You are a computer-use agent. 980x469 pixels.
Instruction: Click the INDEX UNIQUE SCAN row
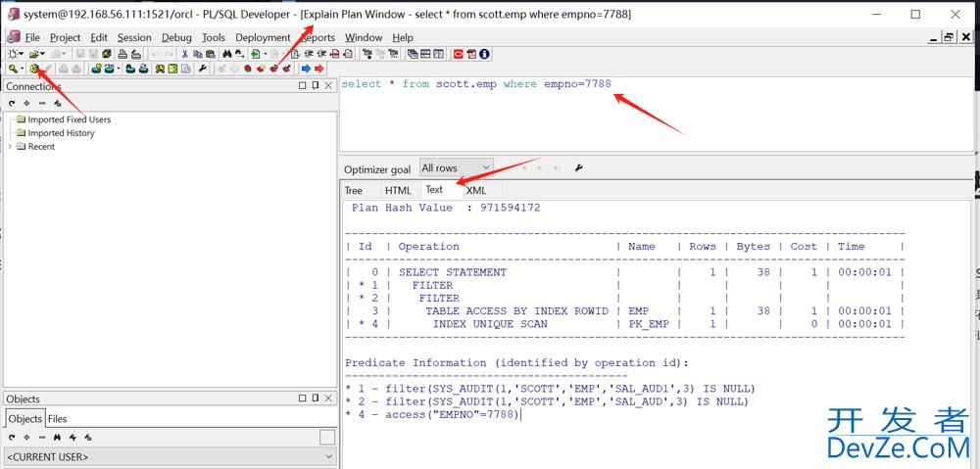click(625, 324)
